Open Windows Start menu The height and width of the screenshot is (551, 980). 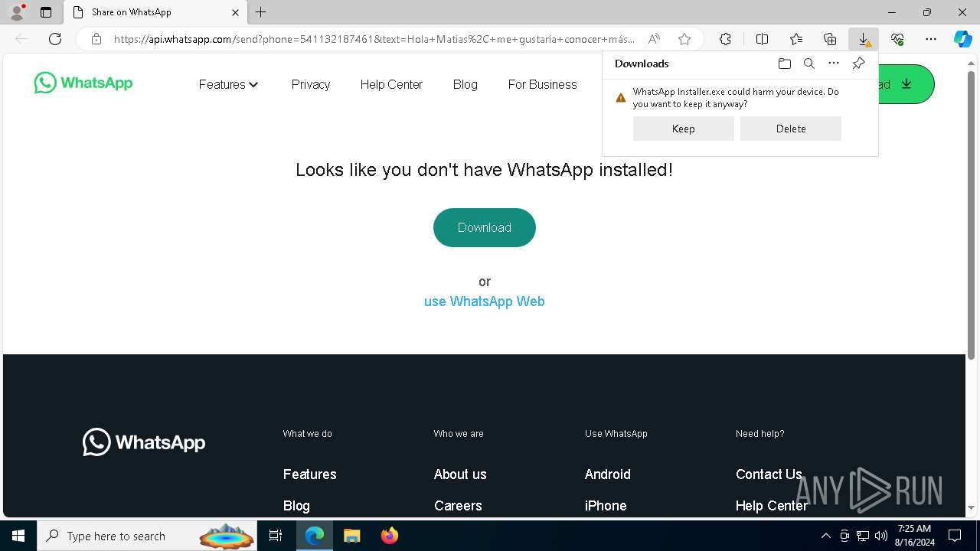click(18, 536)
